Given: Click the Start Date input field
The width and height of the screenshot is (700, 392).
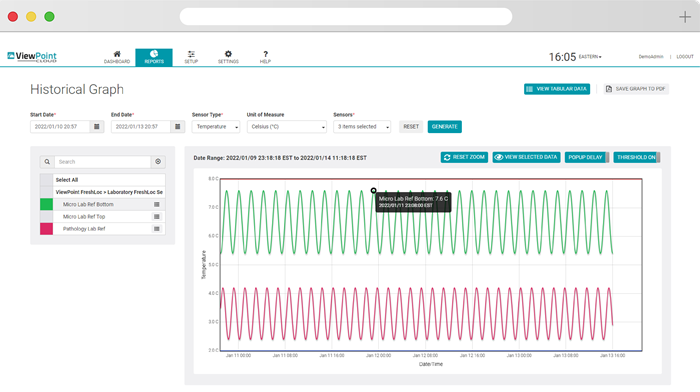Looking at the screenshot, I should pyautogui.click(x=60, y=127).
